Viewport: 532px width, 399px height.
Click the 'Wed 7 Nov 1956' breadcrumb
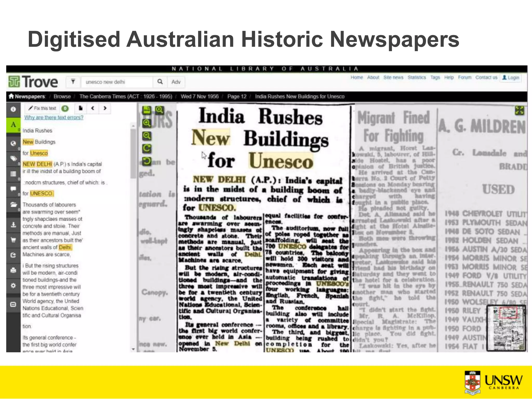(x=199, y=96)
